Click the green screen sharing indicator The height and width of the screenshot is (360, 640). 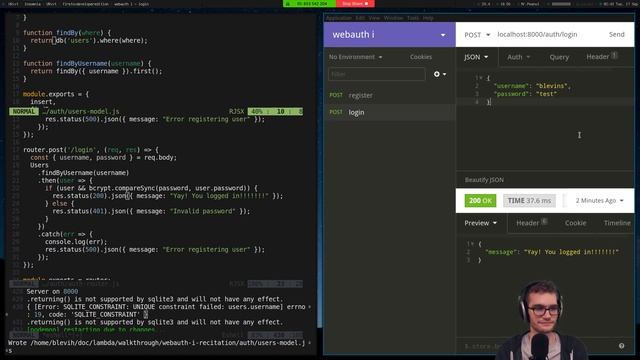309,4
